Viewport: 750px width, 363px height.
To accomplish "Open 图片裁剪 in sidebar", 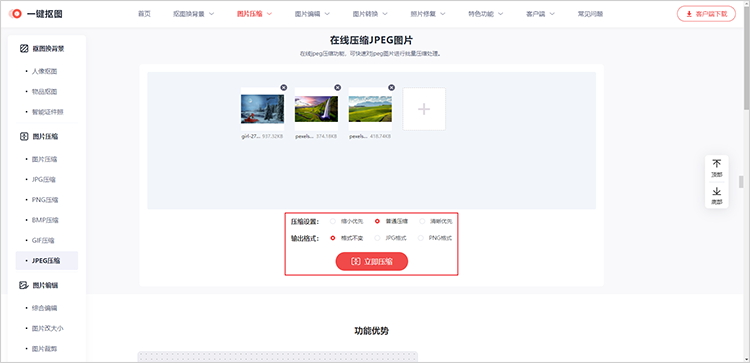I will pyautogui.click(x=44, y=349).
